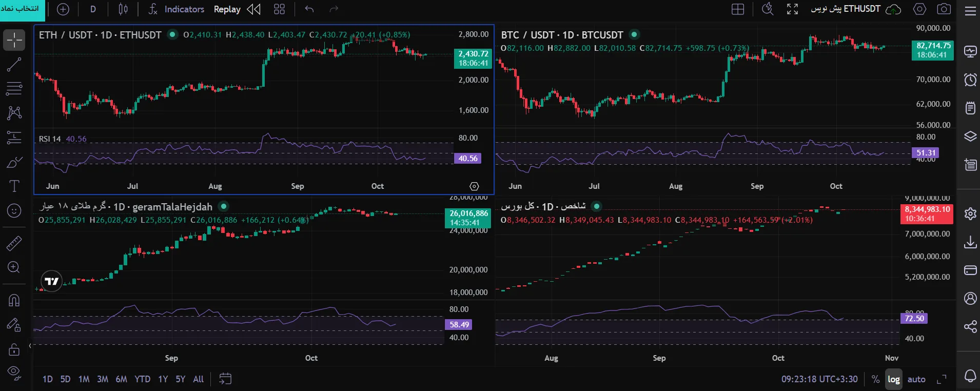Image resolution: width=980 pixels, height=391 pixels.
Task: Take a chart snapshot with camera icon
Action: [944, 9]
